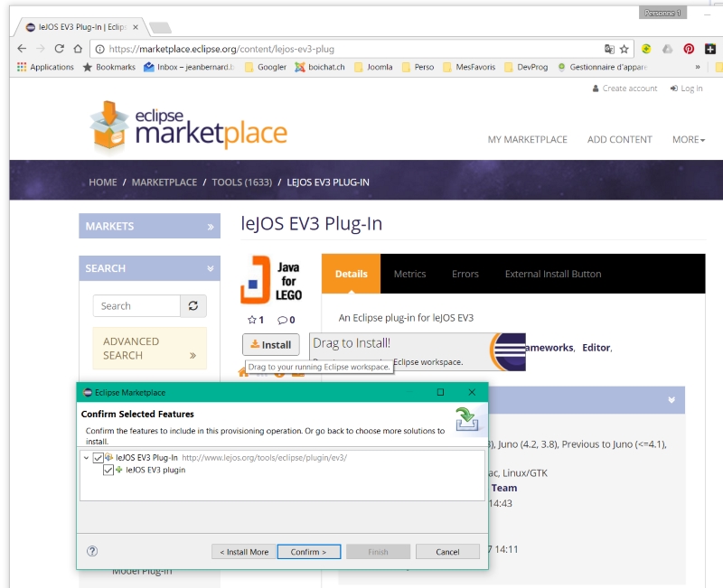Click the star rating icon showing 1

tap(252, 320)
